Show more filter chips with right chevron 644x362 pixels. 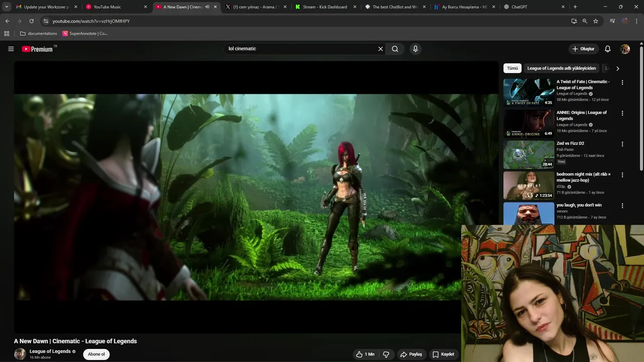[618, 68]
